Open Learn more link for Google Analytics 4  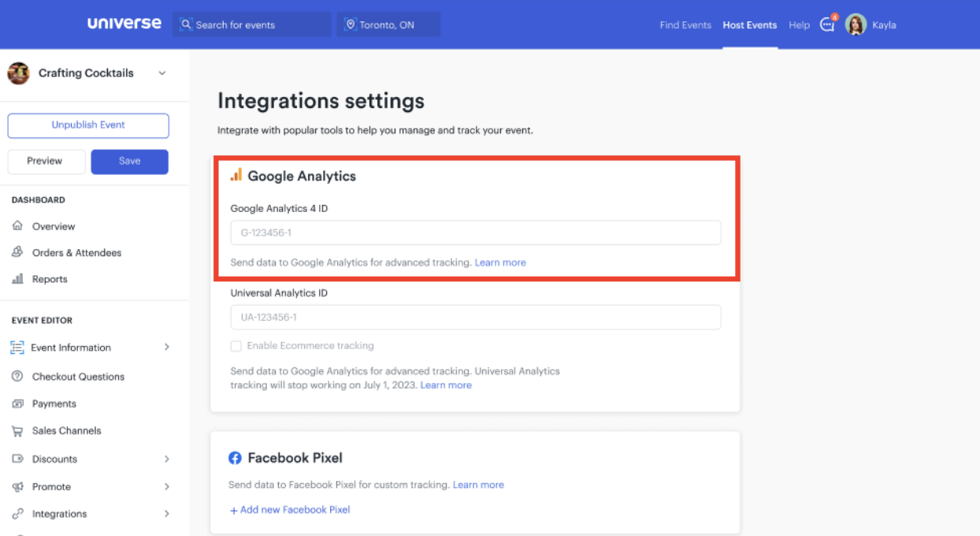(x=500, y=262)
